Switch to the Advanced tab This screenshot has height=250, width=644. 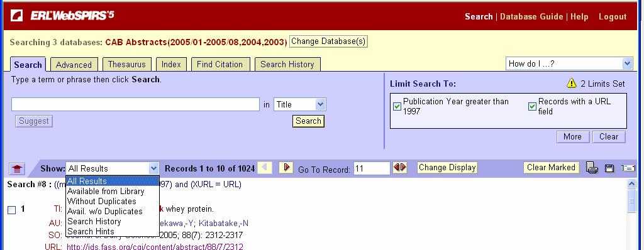(x=74, y=65)
